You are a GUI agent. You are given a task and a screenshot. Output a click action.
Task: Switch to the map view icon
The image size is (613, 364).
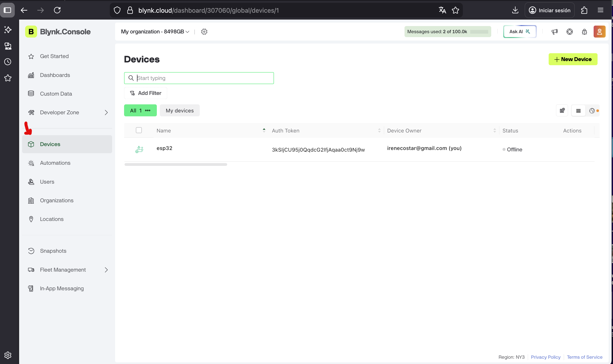(x=592, y=111)
